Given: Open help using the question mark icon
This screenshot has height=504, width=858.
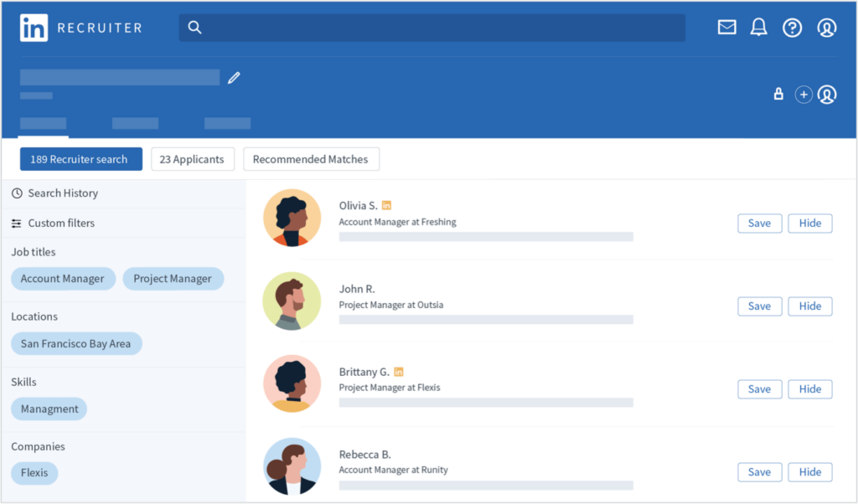Looking at the screenshot, I should (x=792, y=27).
